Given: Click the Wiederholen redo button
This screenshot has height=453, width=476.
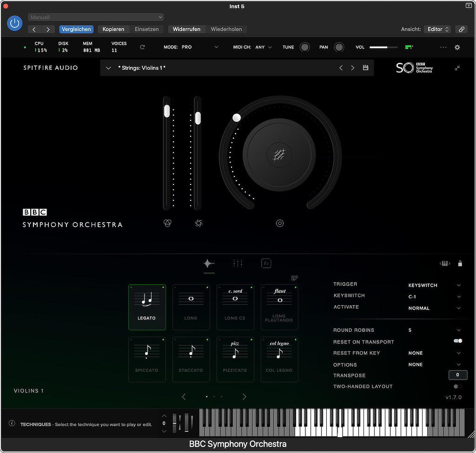Looking at the screenshot, I should [226, 29].
